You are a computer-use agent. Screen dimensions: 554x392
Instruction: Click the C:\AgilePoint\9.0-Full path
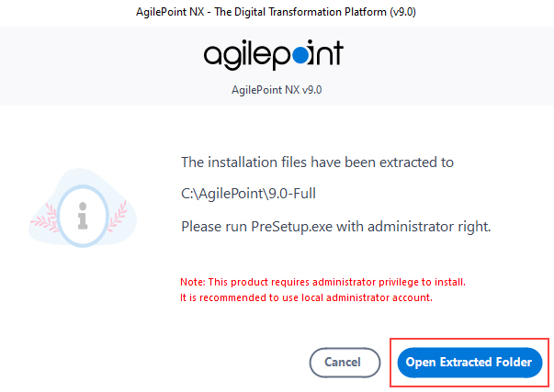click(248, 194)
